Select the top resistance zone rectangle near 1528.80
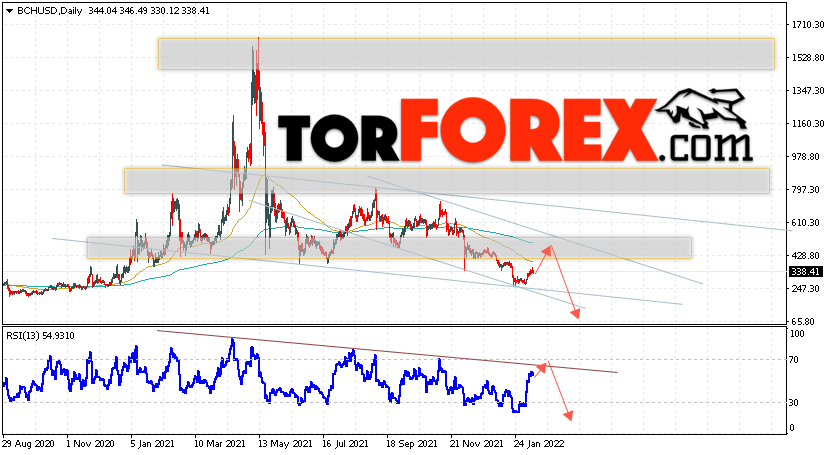 coord(466,54)
